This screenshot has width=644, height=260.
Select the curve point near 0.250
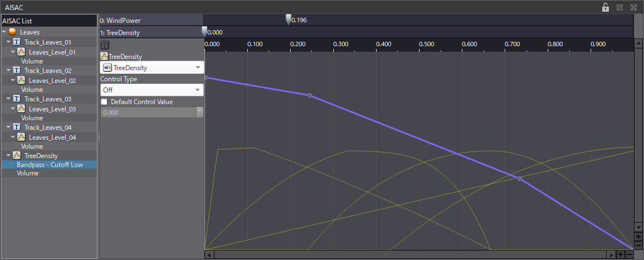pyautogui.click(x=310, y=95)
